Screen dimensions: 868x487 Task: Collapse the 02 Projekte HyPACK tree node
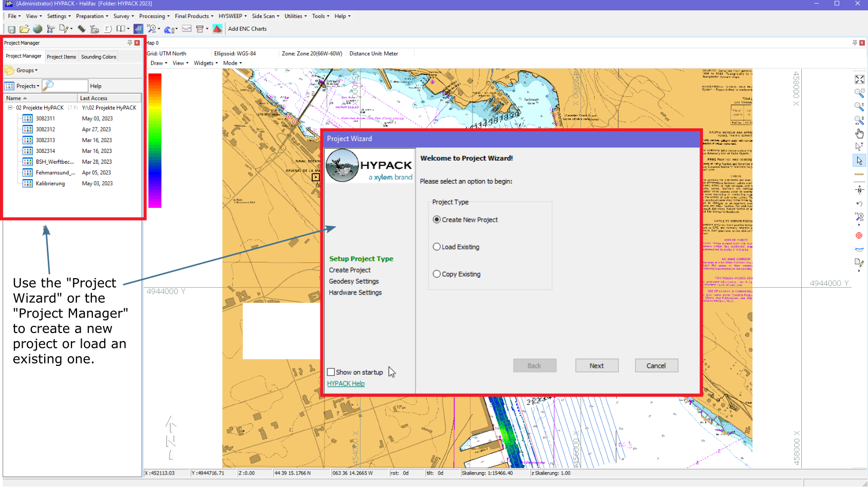point(10,108)
